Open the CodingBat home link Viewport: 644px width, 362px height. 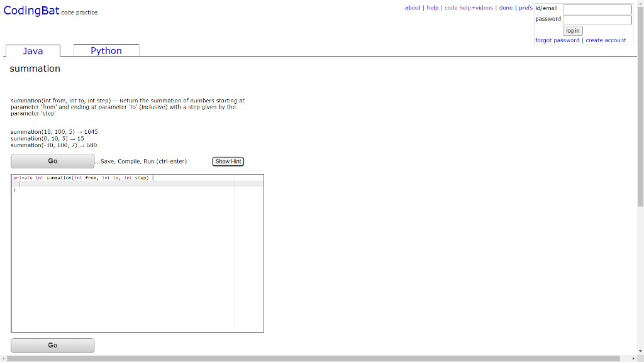(x=31, y=11)
